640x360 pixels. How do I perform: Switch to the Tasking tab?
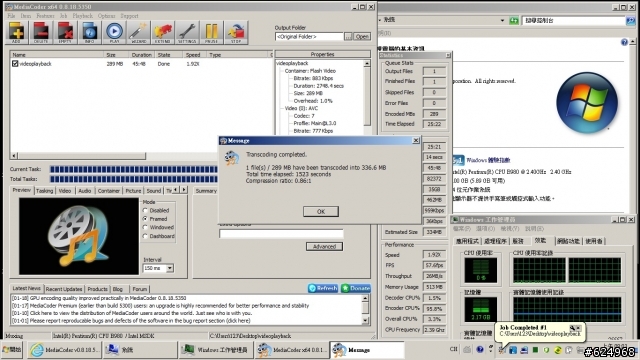tap(44, 191)
